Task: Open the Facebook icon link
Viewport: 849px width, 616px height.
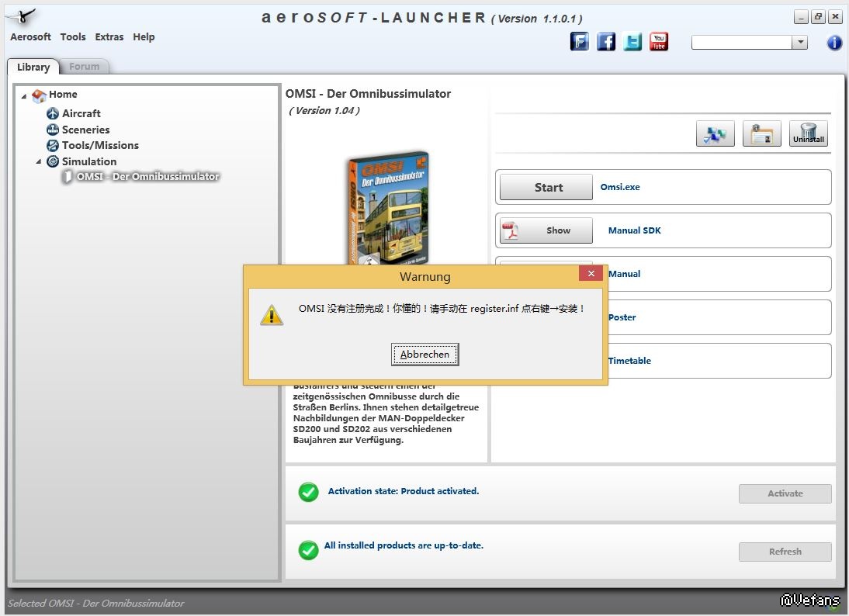Action: point(606,42)
